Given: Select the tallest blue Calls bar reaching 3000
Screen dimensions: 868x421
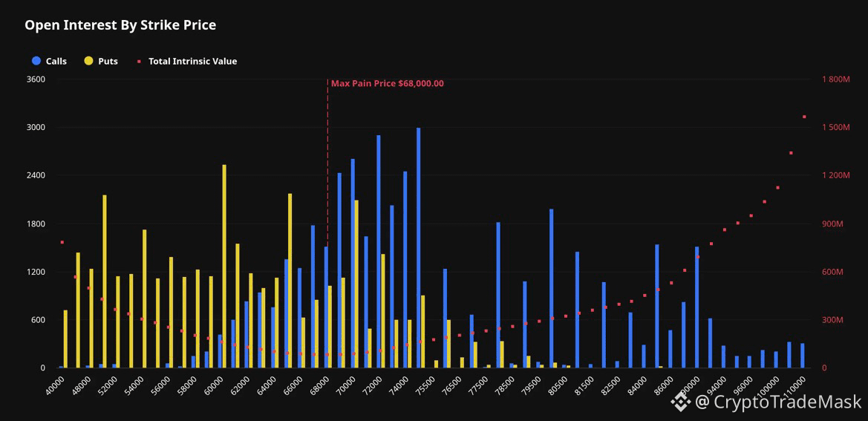Looking at the screenshot, I should click(419, 248).
